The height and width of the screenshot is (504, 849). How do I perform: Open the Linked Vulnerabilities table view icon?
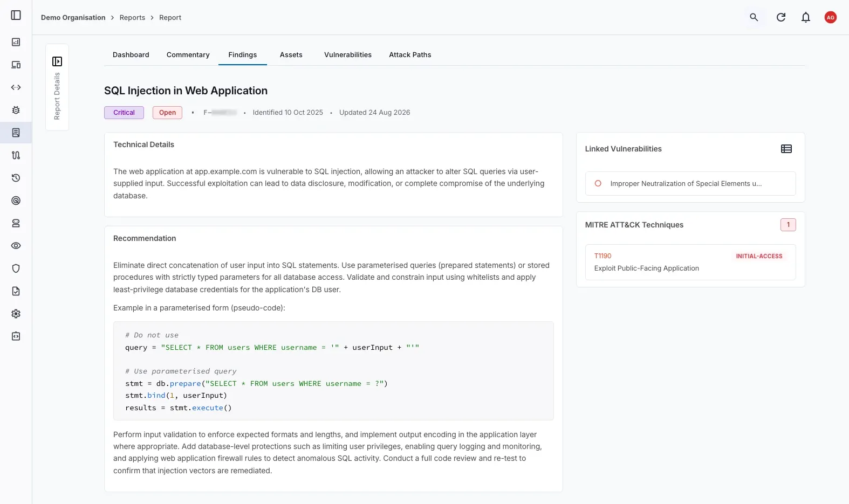point(786,149)
